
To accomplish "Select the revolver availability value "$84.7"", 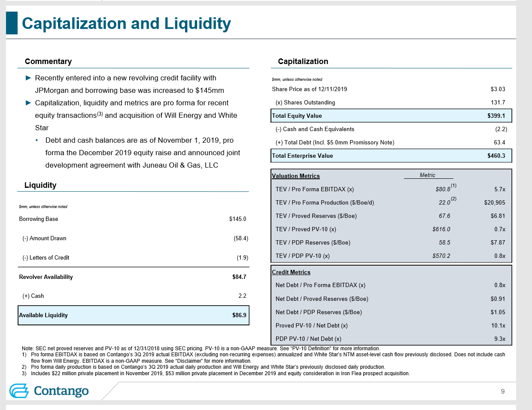I will pyautogui.click(x=239, y=277).
